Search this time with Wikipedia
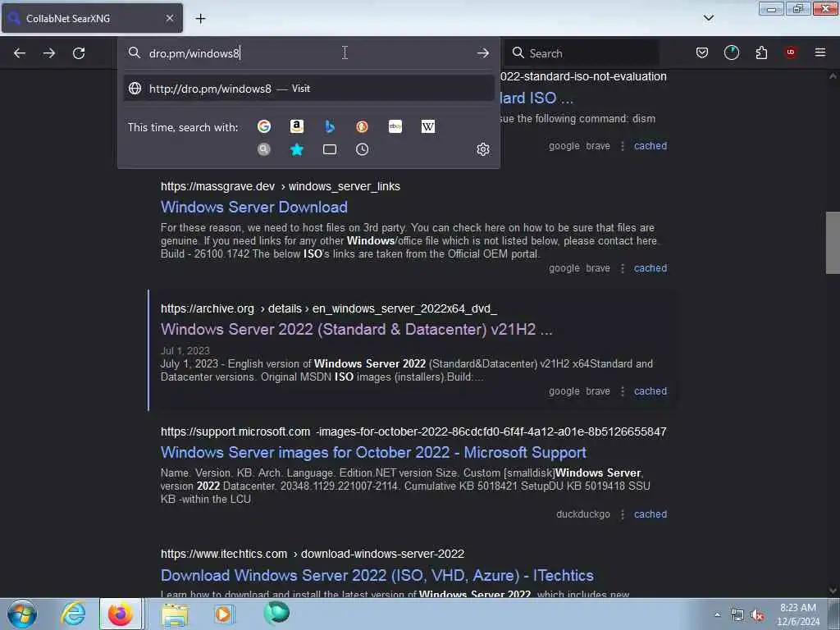Image resolution: width=840 pixels, height=630 pixels. (428, 126)
